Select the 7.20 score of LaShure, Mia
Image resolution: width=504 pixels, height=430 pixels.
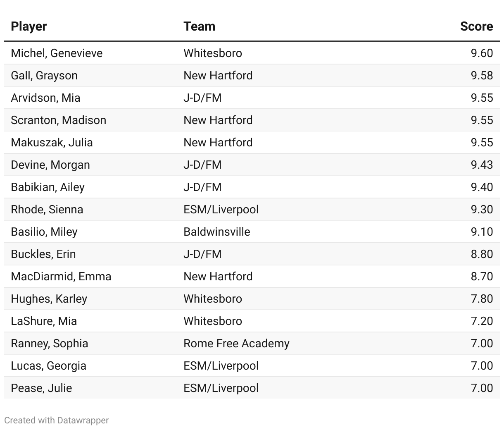(482, 321)
